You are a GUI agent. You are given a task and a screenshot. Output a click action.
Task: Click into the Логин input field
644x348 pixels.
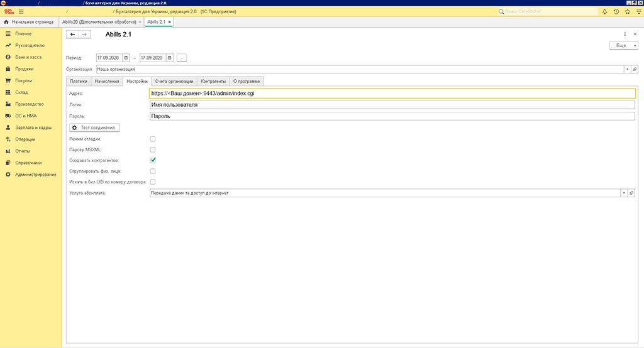(x=392, y=105)
